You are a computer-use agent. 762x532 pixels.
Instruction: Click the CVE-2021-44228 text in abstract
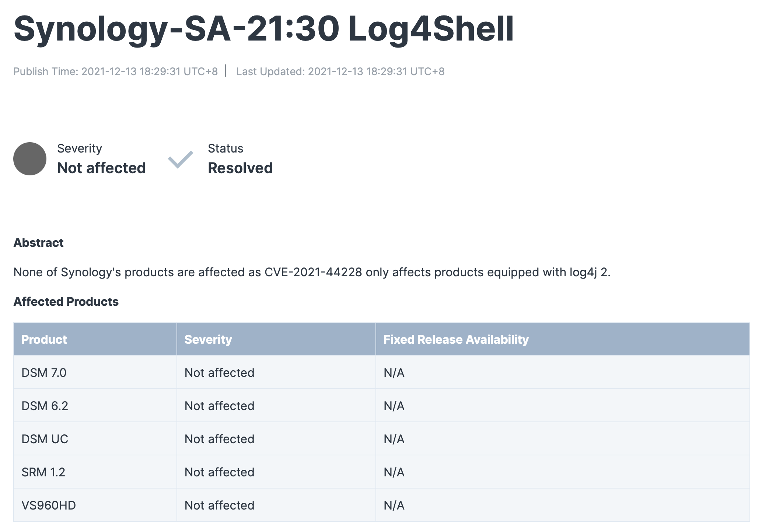tap(313, 272)
